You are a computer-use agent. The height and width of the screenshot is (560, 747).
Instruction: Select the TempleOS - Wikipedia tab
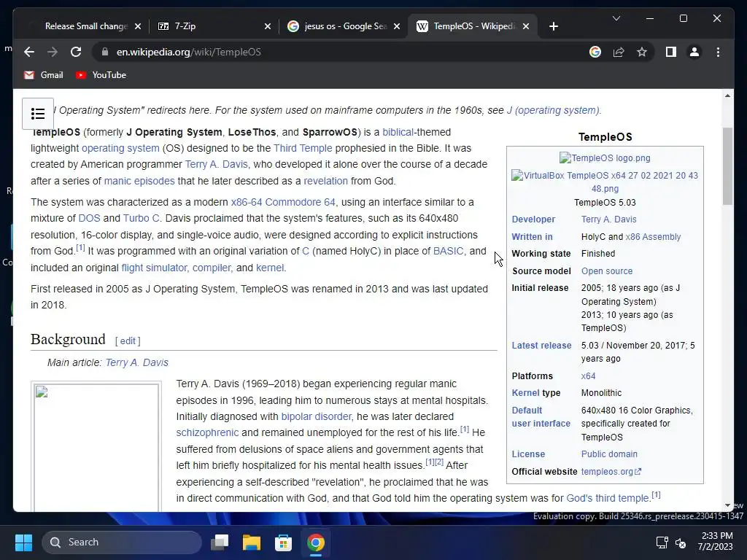[x=473, y=26]
